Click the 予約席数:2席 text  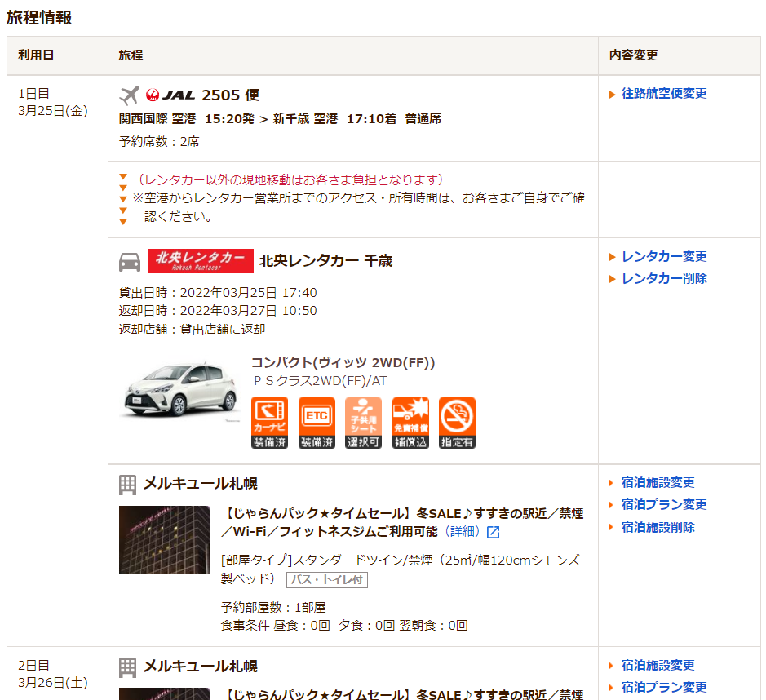[159, 142]
